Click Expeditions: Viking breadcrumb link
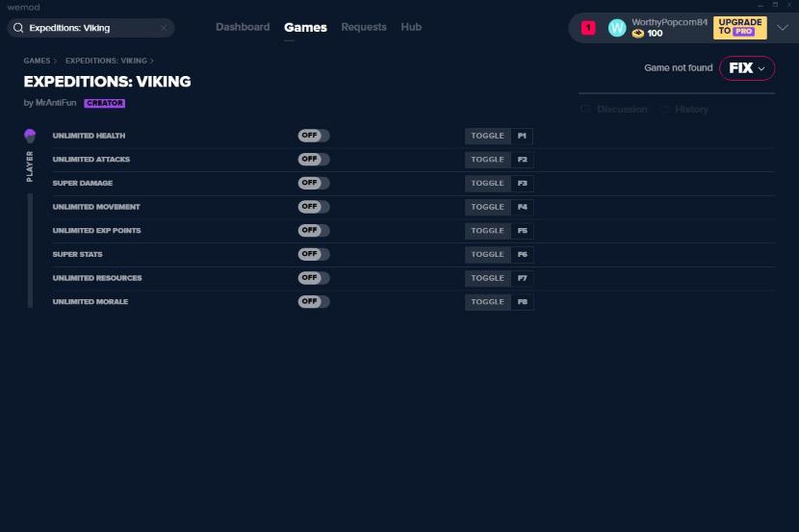Screen dimensions: 799x532 (x=106, y=61)
